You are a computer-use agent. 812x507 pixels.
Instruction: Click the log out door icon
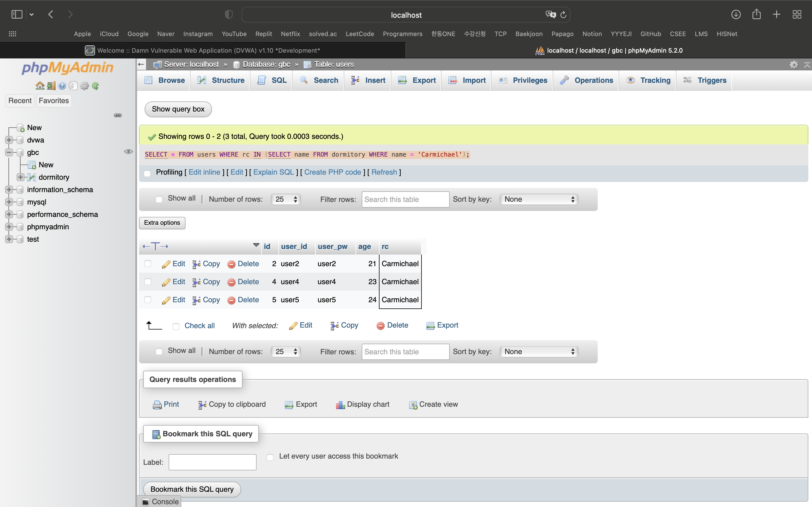(51, 86)
